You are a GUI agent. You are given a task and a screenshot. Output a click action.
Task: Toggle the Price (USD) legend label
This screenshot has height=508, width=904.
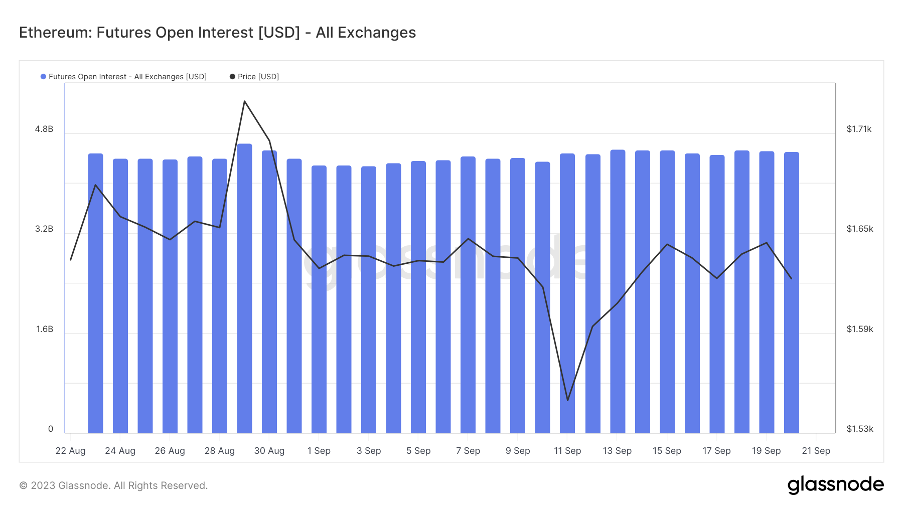point(259,76)
